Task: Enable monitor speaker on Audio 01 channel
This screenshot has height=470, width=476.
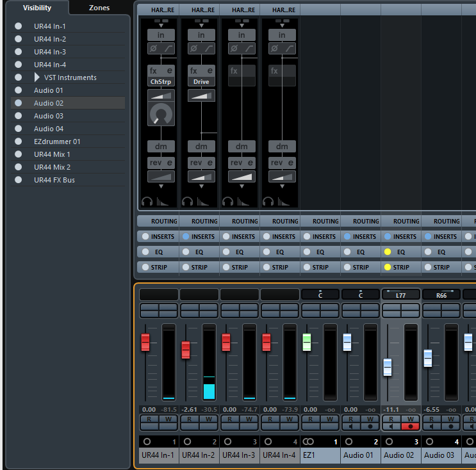Action: click(x=351, y=426)
